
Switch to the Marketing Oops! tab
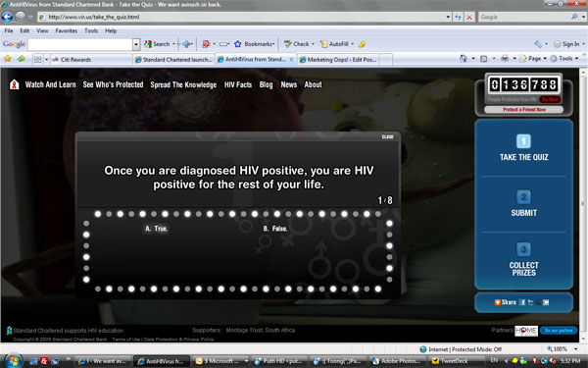click(x=338, y=59)
